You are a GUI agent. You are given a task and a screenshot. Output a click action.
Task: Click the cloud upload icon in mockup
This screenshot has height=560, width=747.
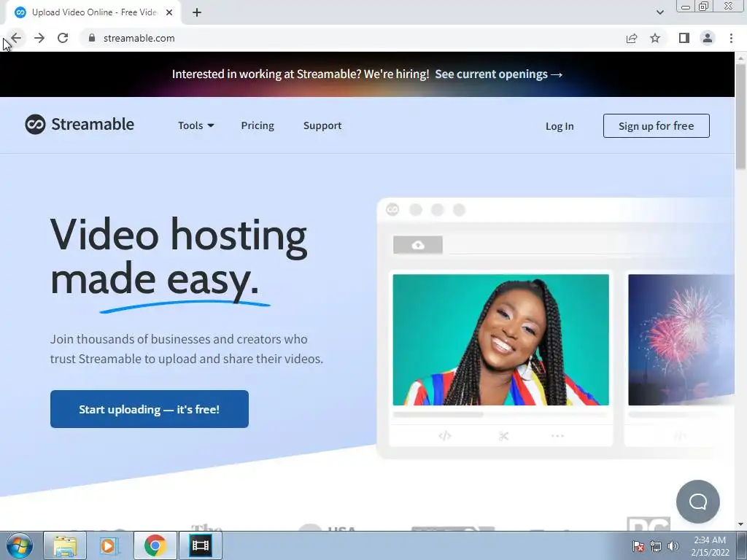(x=418, y=245)
